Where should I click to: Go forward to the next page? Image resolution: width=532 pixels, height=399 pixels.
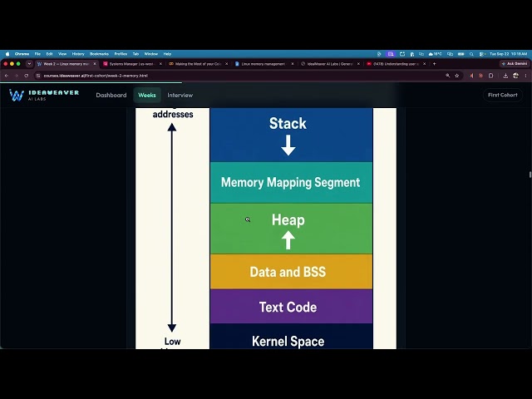pyautogui.click(x=17, y=76)
